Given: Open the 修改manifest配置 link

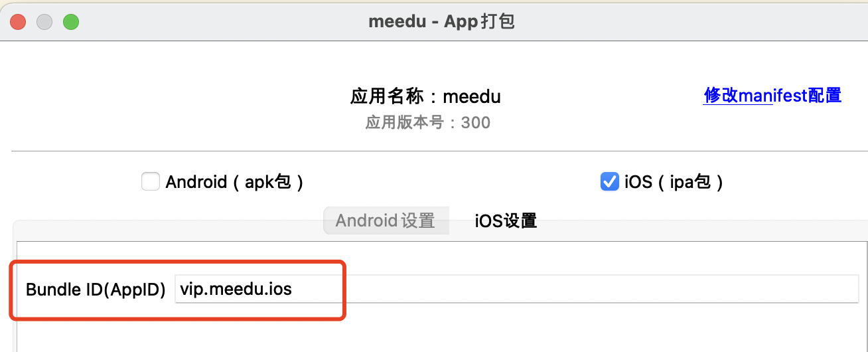Looking at the screenshot, I should [x=772, y=96].
